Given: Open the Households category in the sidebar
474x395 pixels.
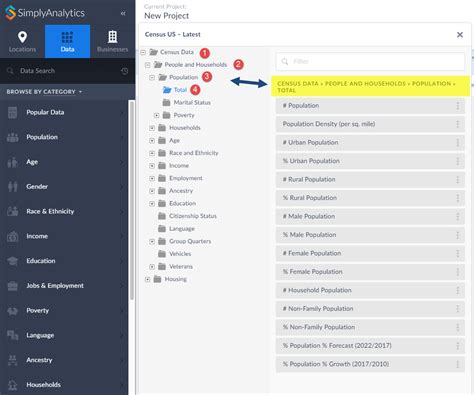Looking at the screenshot, I should [65, 385].
